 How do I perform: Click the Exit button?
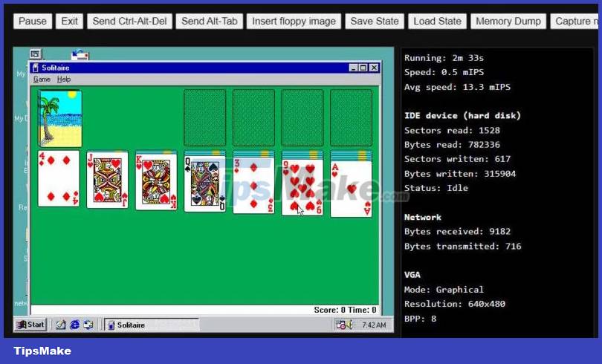pos(70,21)
